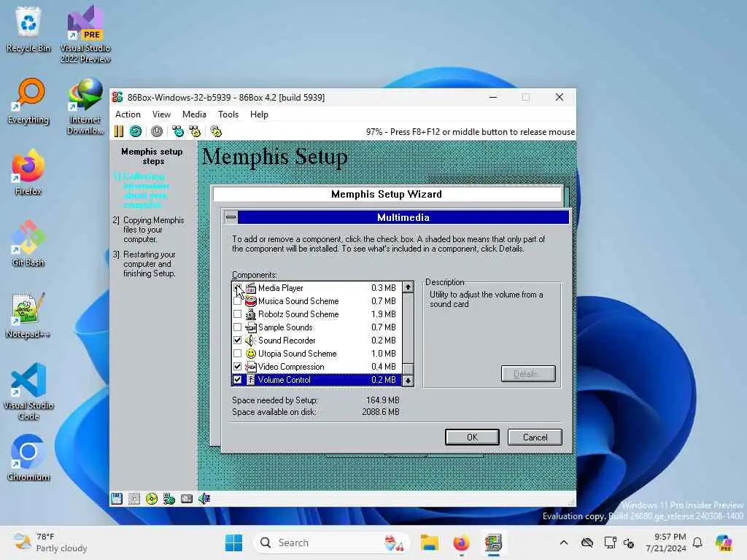Open the notifications bell icon

(697, 542)
